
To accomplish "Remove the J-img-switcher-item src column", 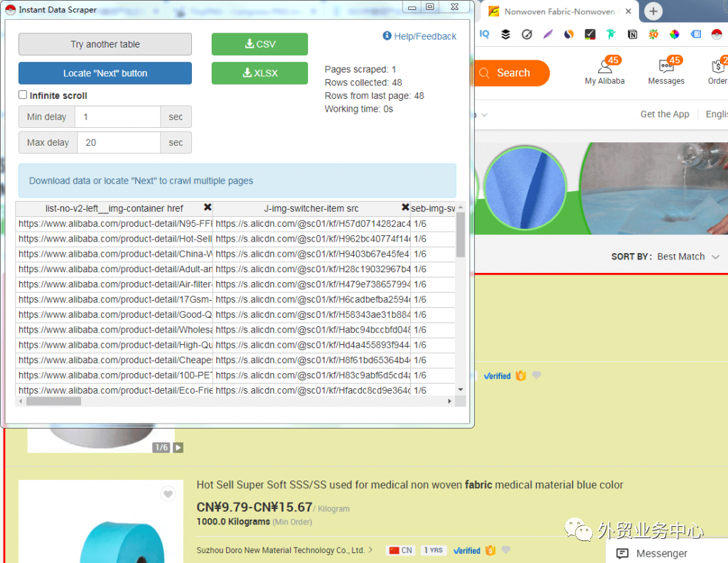I will click(x=405, y=207).
